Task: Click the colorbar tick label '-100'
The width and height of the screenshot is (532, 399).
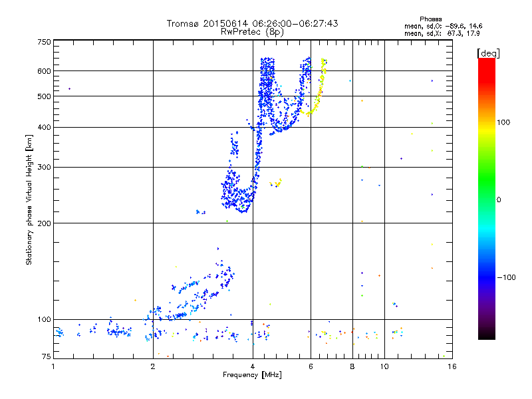Action: pyautogui.click(x=506, y=277)
